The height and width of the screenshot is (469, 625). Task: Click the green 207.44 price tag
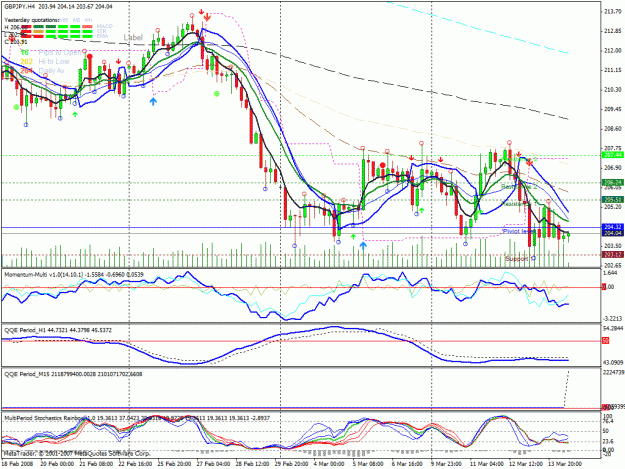(613, 155)
